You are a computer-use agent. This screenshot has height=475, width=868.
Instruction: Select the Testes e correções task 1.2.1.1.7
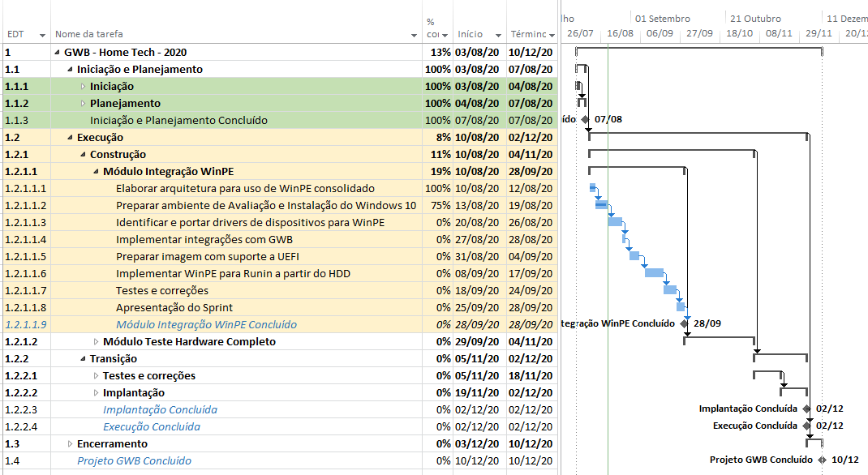click(162, 291)
